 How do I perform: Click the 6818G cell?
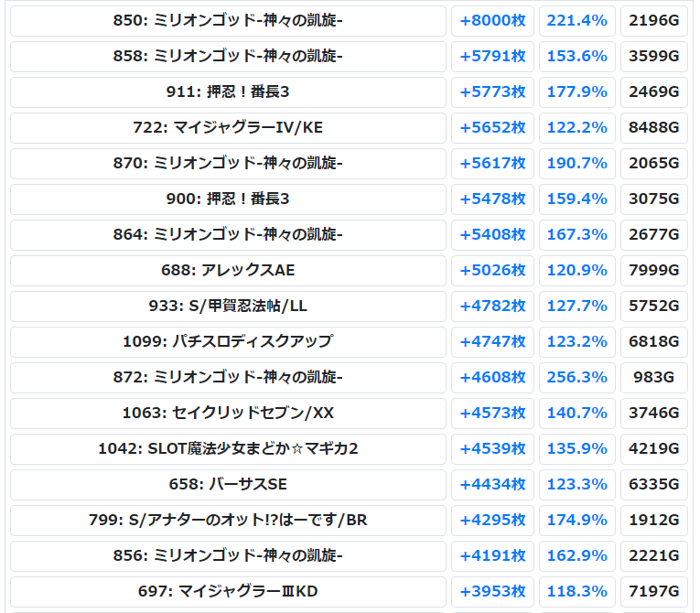point(654,342)
